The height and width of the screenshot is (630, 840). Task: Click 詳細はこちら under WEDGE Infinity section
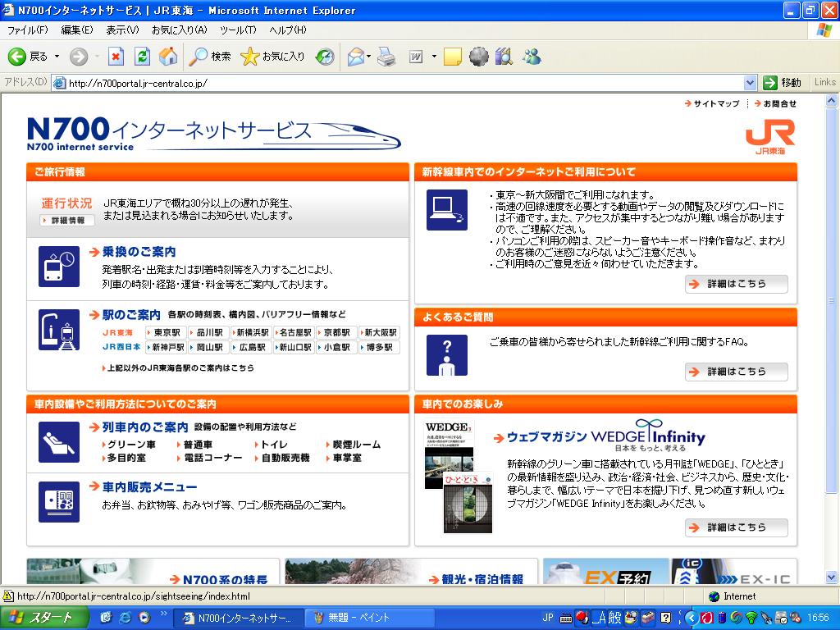point(737,527)
